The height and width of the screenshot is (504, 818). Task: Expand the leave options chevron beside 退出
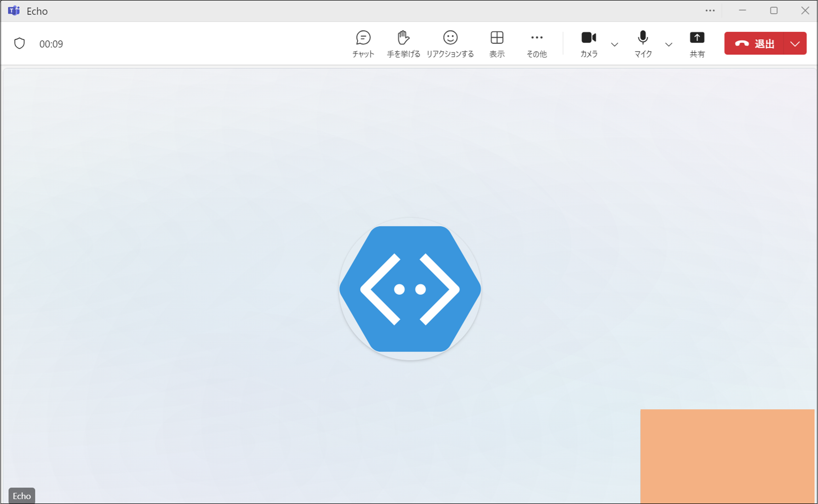(795, 44)
